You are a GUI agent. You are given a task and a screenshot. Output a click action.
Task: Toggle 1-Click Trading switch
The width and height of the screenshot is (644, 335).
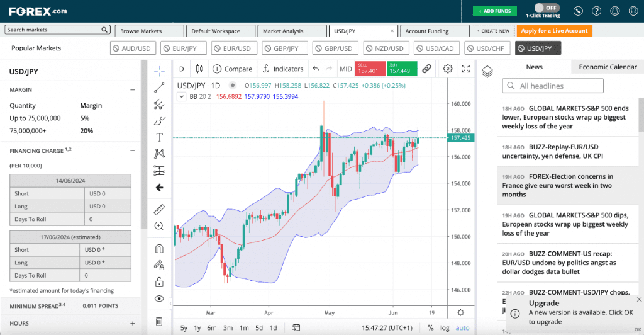(547, 8)
